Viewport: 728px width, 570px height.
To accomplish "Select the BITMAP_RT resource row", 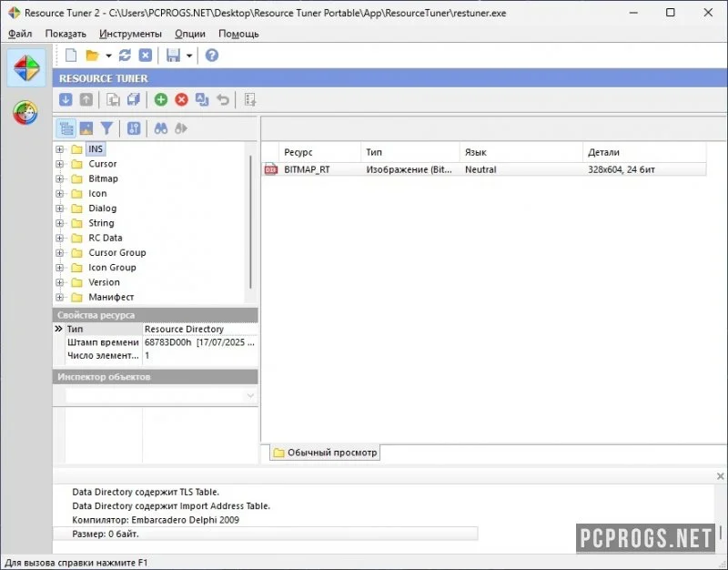I will point(484,169).
